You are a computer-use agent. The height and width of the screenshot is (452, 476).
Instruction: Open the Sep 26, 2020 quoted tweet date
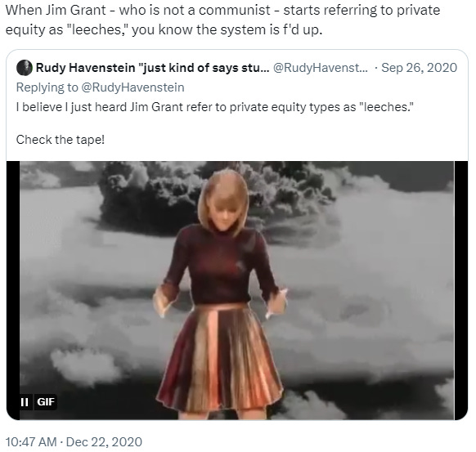pos(419,68)
